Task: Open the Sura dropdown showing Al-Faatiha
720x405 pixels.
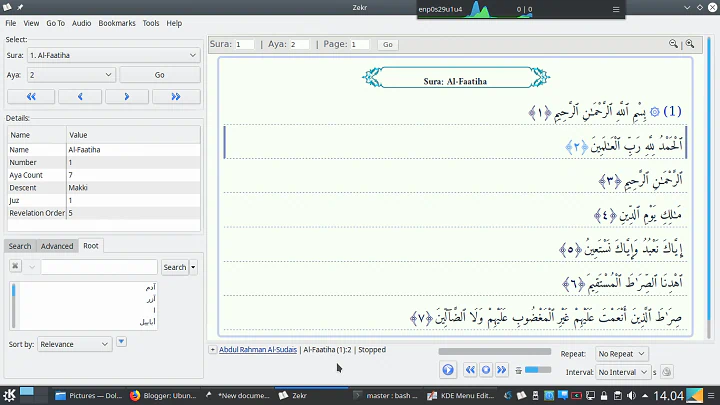Action: [113, 55]
